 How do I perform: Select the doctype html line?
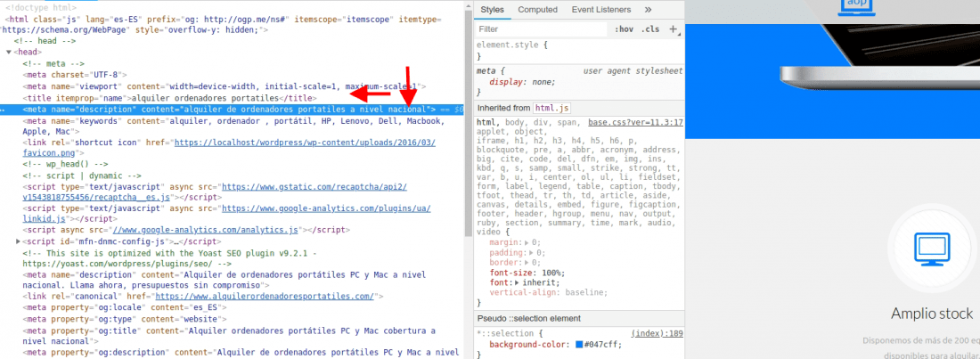pos(41,8)
